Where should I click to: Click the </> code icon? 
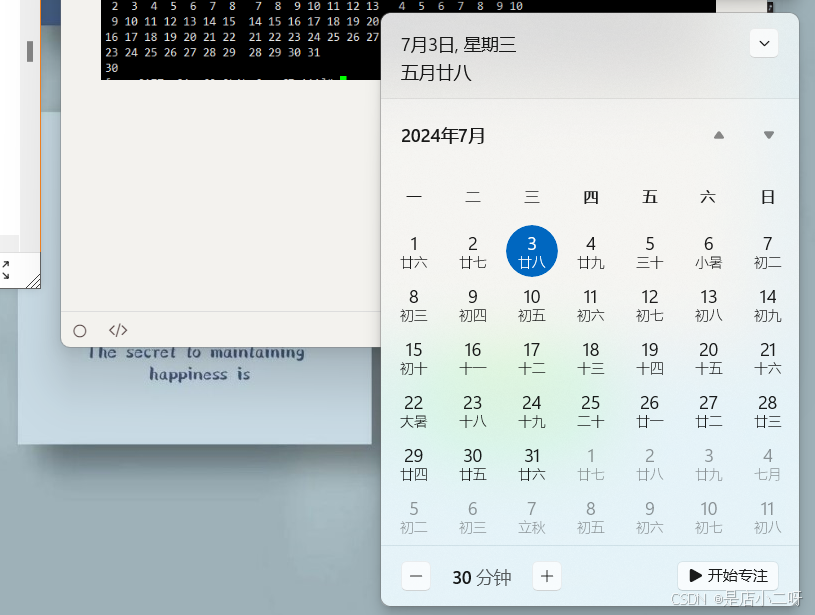coord(118,330)
